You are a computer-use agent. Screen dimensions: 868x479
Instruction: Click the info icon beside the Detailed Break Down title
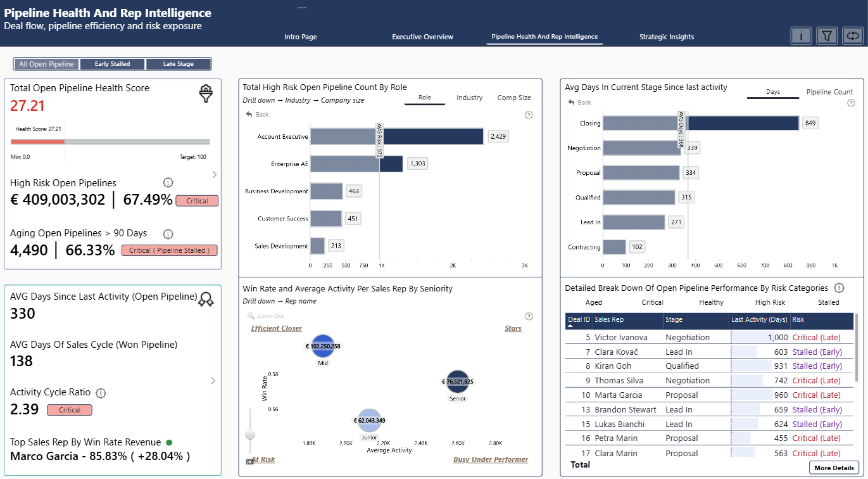tap(840, 288)
